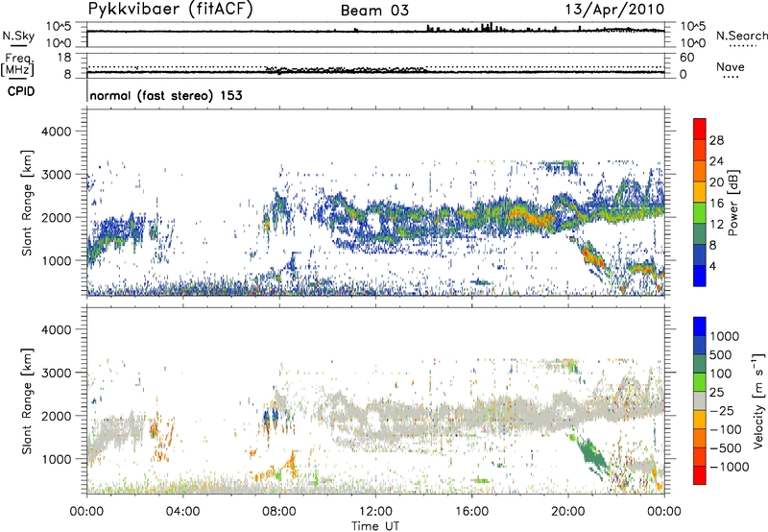Click the "N.Search" legend label
The width and height of the screenshot is (768, 532).
click(x=741, y=36)
